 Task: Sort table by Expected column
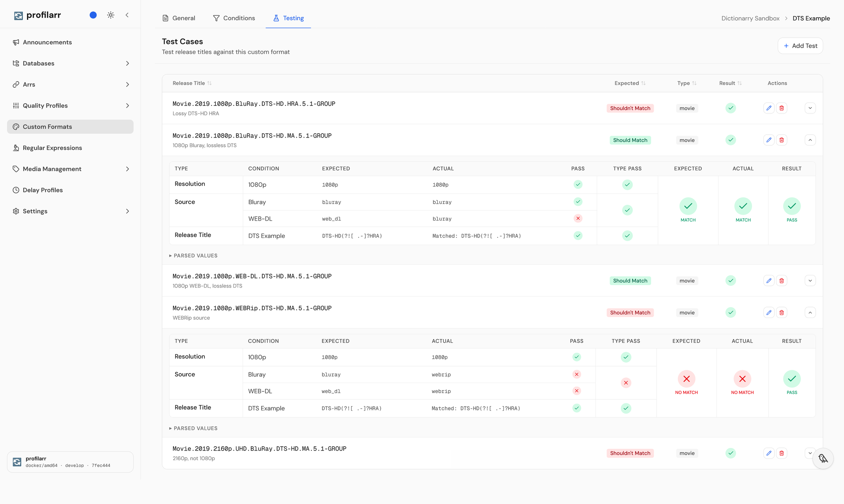(x=630, y=83)
